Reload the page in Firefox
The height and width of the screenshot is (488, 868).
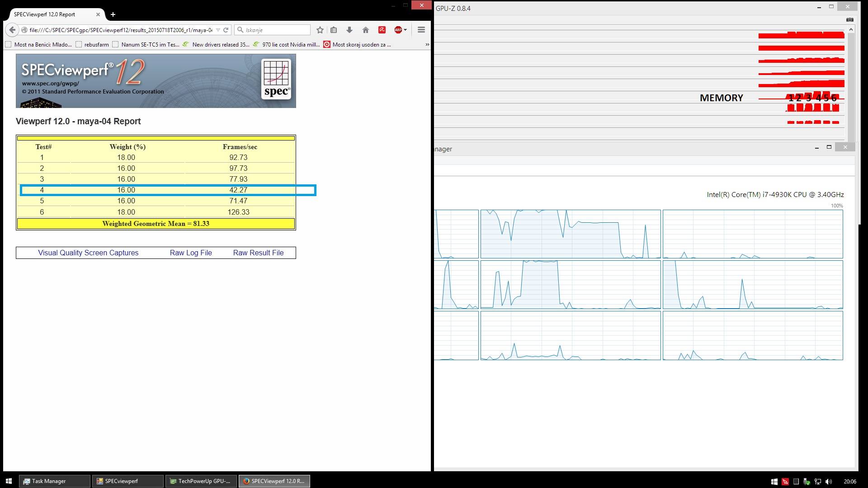[226, 30]
